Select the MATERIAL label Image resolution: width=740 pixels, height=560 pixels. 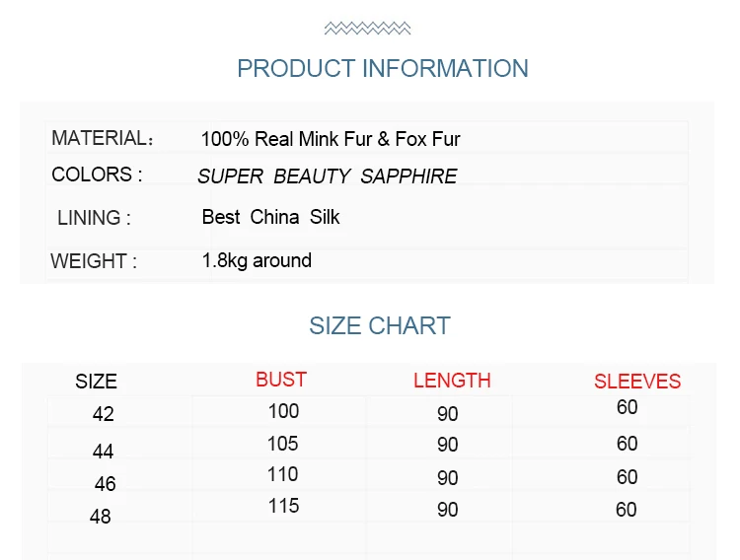point(103,138)
